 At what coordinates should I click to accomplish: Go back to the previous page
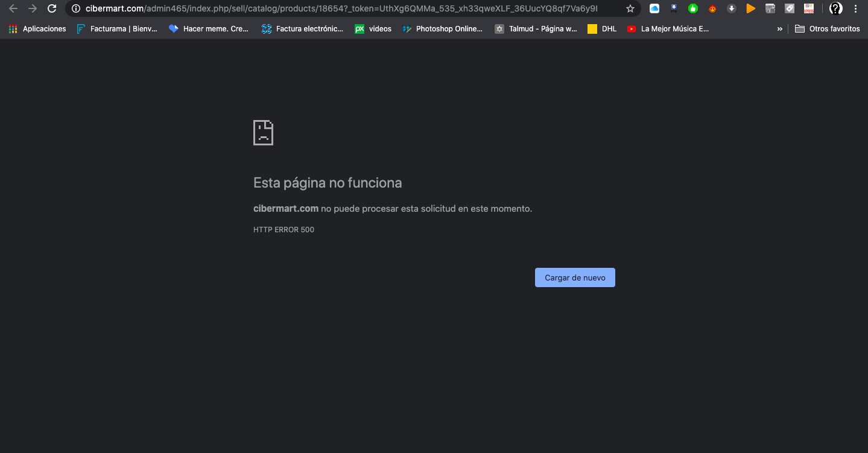click(x=13, y=8)
